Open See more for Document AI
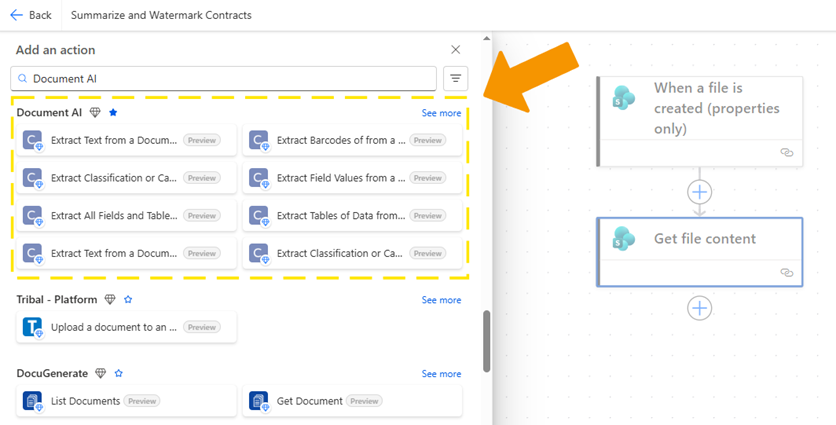This screenshot has height=425, width=836. (x=441, y=113)
